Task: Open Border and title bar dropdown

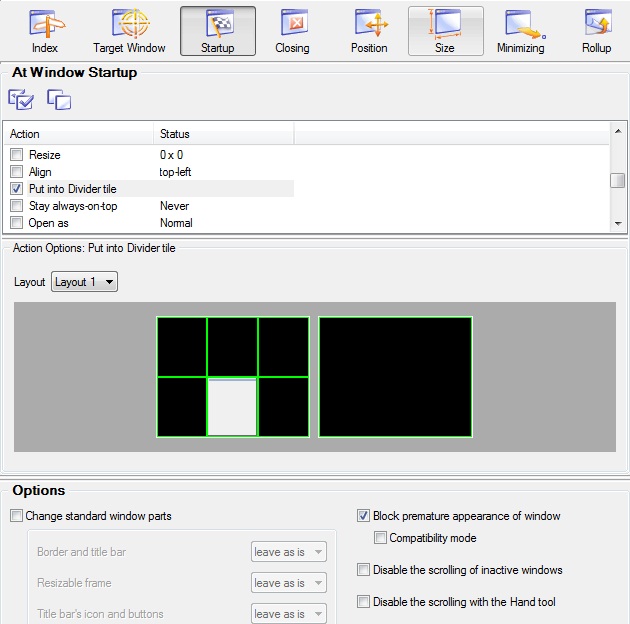Action: [289, 552]
